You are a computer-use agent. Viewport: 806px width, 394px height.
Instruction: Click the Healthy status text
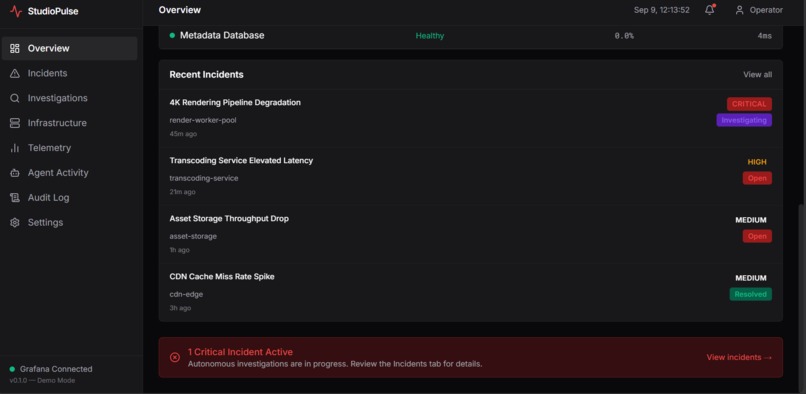pos(430,36)
